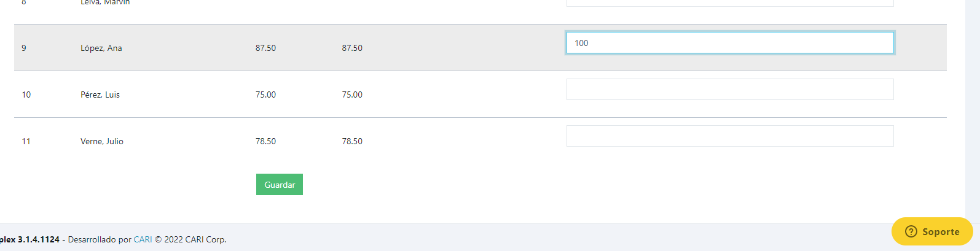
Task: Click the second 87.50 grade in Ana's row
Action: [352, 48]
